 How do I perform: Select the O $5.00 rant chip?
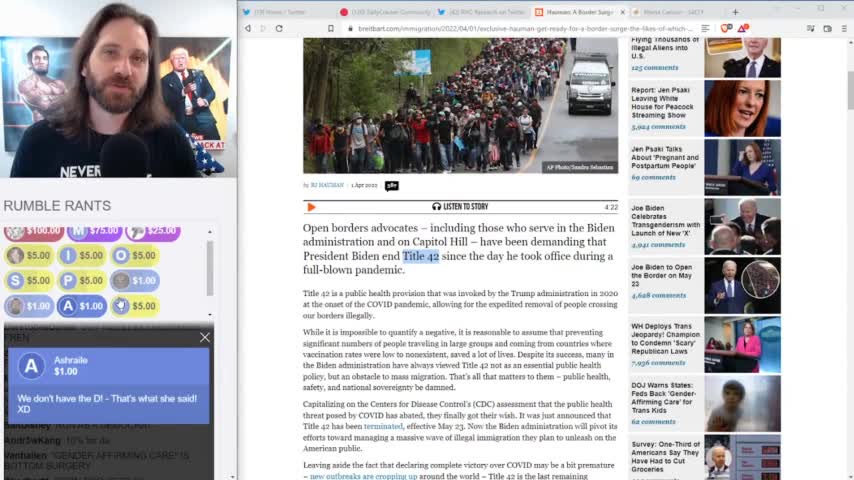(135, 256)
